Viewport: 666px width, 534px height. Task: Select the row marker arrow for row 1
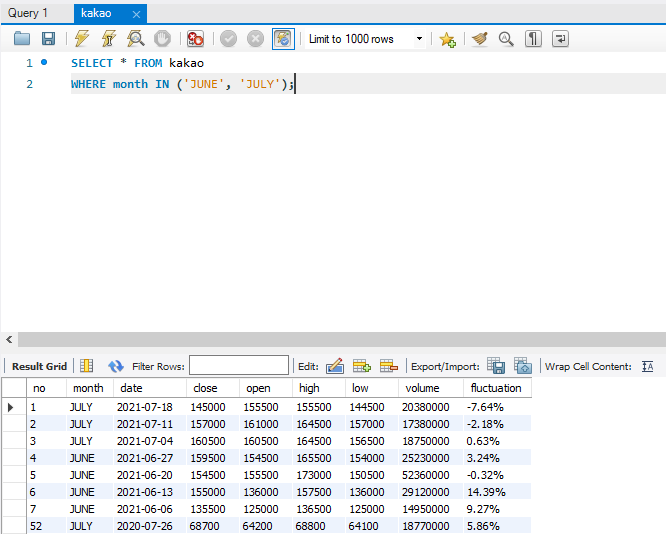[x=11, y=407]
